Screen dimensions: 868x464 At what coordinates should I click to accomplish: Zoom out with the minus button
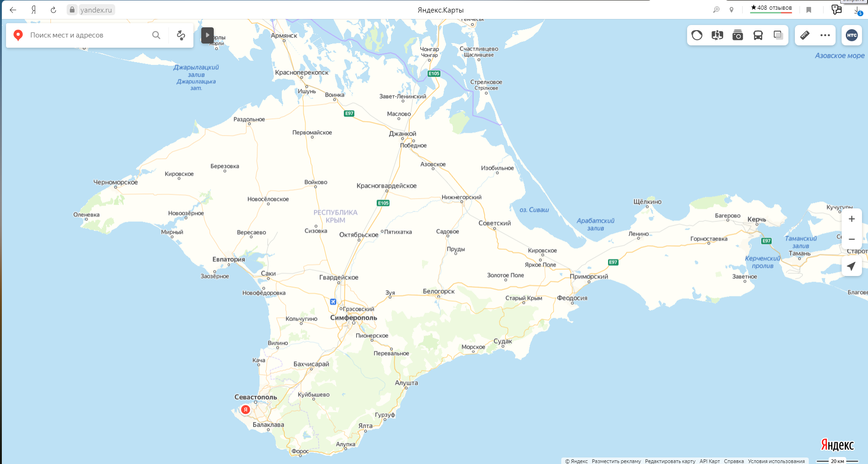851,239
